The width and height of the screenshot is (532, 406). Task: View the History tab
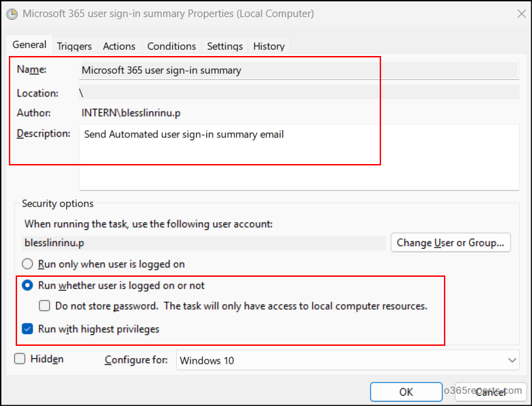(269, 46)
